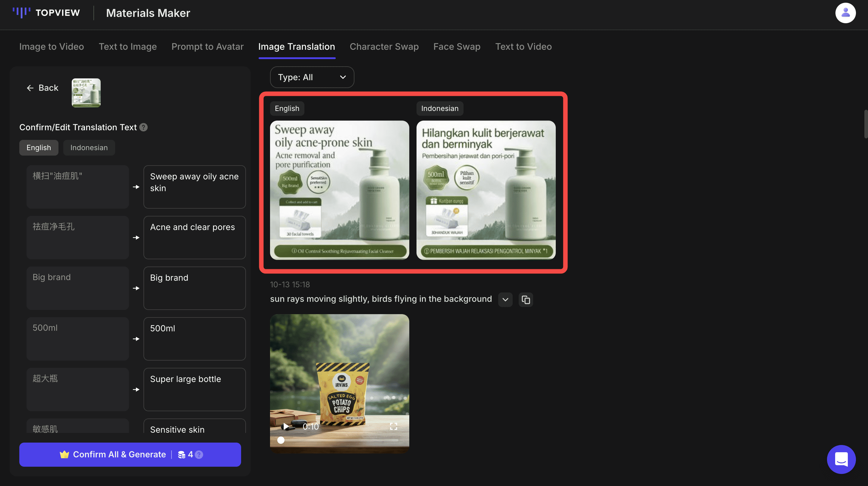Open the Text to Video tab
The image size is (868, 486).
pyautogui.click(x=523, y=46)
